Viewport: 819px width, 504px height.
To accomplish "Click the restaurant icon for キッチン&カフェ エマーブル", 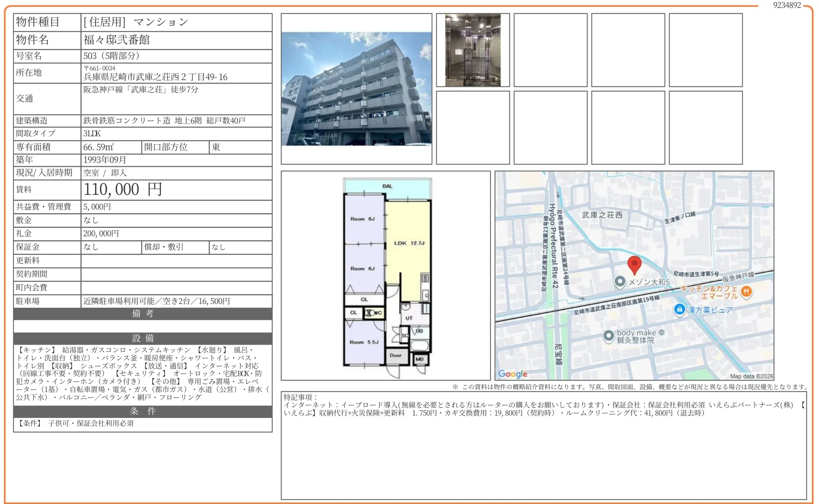I will (x=746, y=292).
